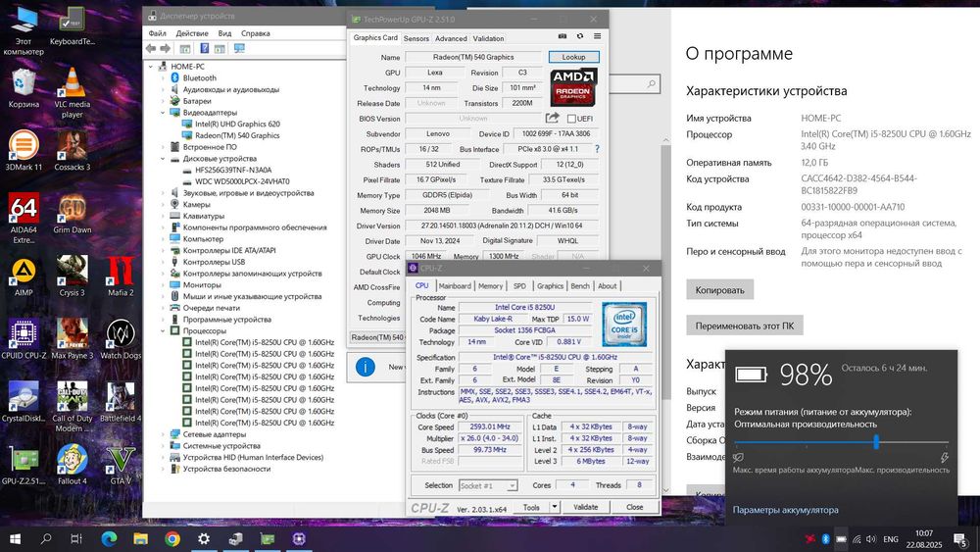Open the AIMP desktop shortcut

pos(24,276)
